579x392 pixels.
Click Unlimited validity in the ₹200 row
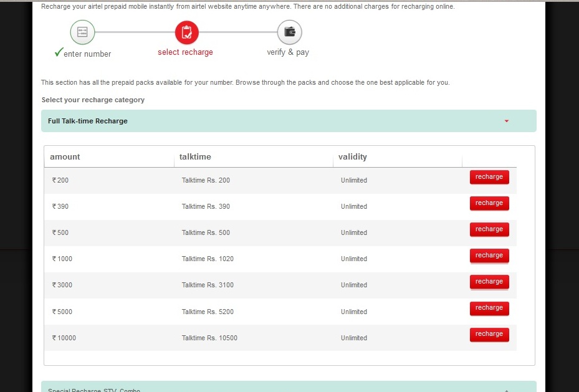354,180
